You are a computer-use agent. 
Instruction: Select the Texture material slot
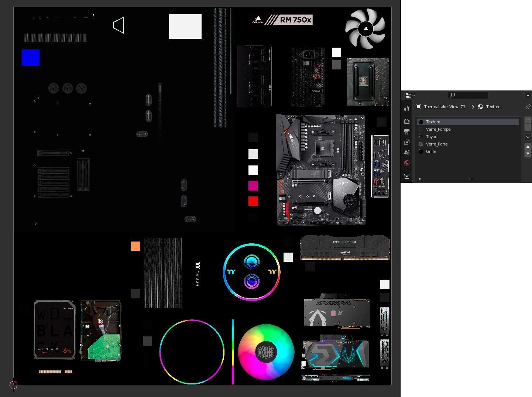tap(468, 122)
